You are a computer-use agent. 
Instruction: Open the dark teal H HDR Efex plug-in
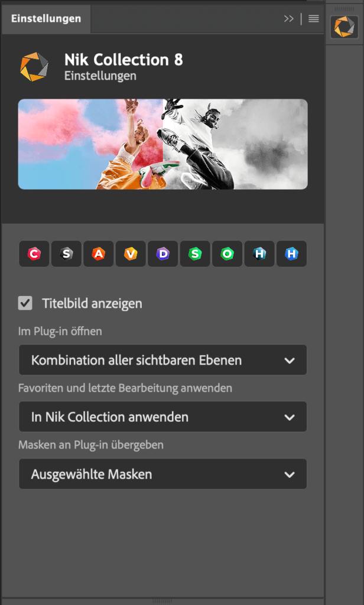click(259, 254)
